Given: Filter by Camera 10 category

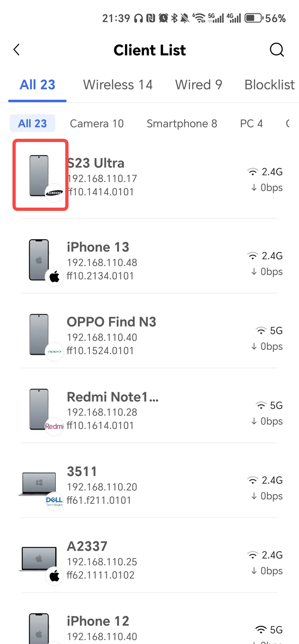Looking at the screenshot, I should coord(97,123).
